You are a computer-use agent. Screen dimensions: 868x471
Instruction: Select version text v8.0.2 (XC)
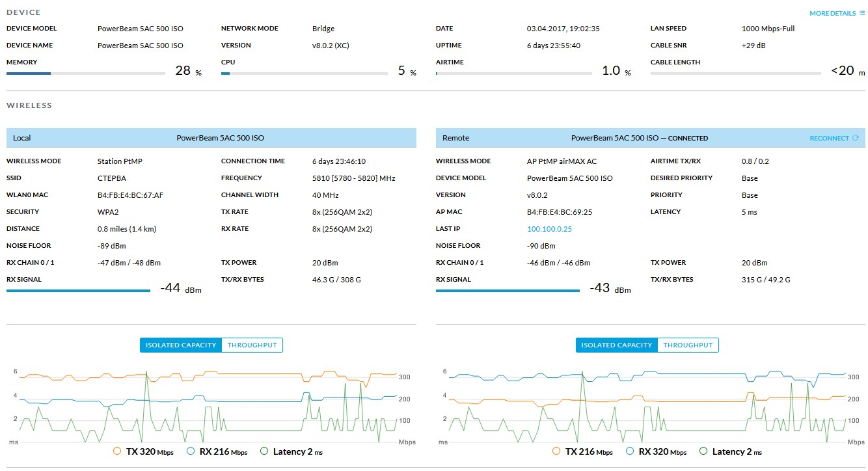[331, 46]
